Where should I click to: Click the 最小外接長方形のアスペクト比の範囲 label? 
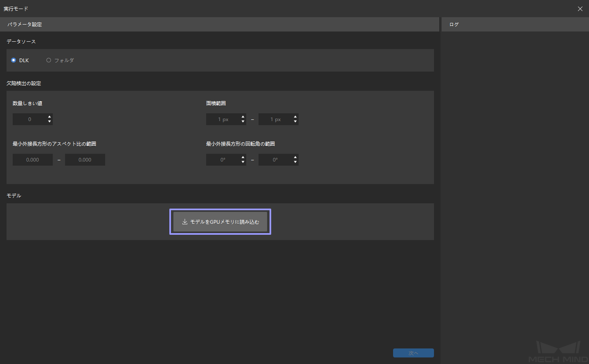pyautogui.click(x=54, y=144)
